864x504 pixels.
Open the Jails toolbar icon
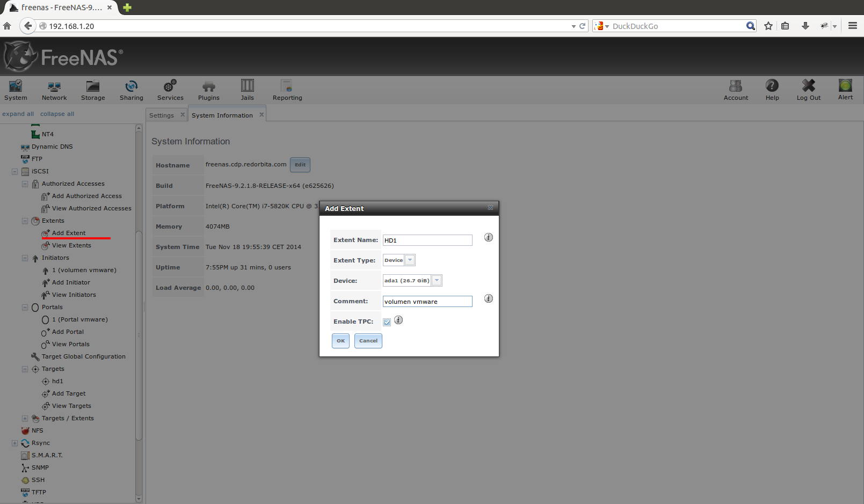(247, 86)
